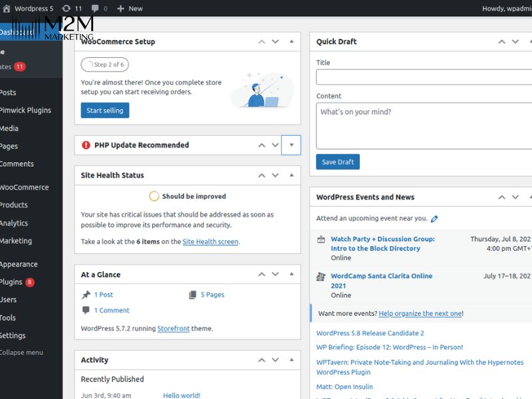The image size is (532, 399).
Task: Move WooCommerce Setup widget down
Action: (275, 42)
